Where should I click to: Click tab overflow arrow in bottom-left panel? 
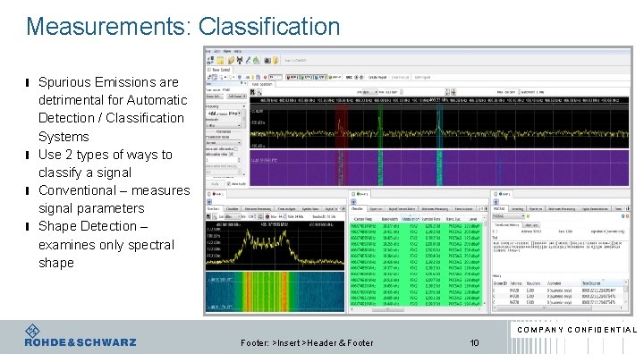click(343, 209)
